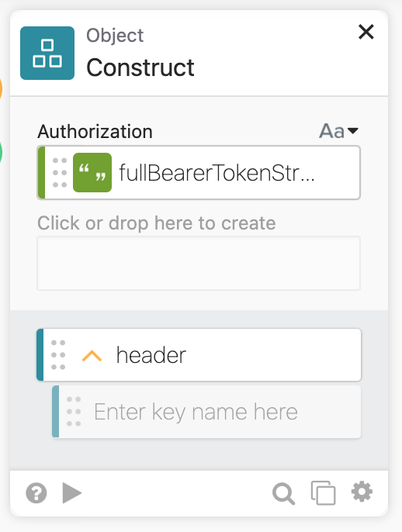Open the help question mark icon

[x=36, y=493]
